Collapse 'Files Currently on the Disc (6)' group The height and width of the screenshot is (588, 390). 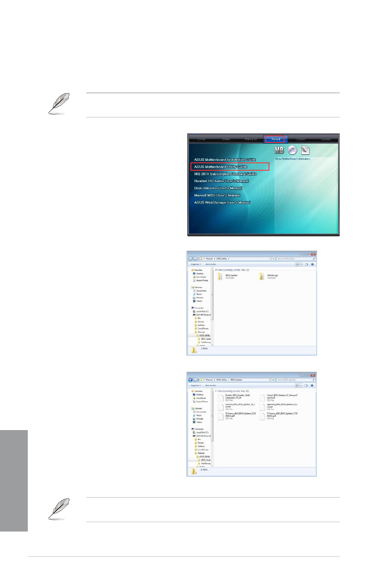pos(216,391)
